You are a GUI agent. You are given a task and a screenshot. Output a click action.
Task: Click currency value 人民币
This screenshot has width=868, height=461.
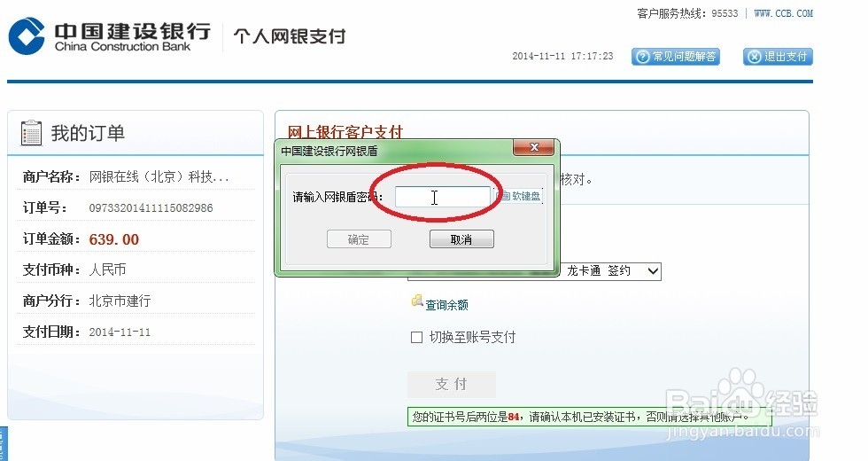point(107,270)
